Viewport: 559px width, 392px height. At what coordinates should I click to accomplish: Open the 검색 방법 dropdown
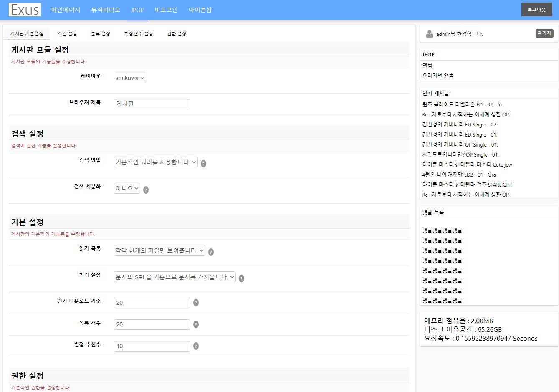tap(156, 162)
